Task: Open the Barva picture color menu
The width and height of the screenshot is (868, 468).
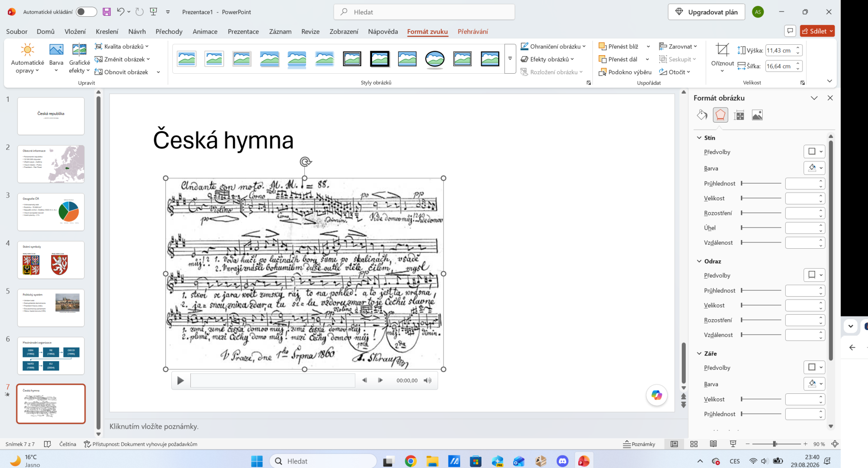Action: click(x=56, y=59)
